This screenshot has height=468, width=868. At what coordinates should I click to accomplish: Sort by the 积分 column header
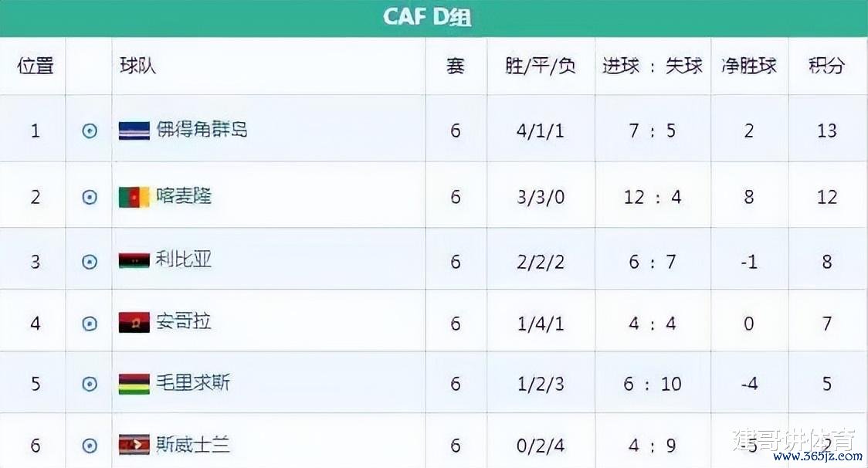(826, 66)
